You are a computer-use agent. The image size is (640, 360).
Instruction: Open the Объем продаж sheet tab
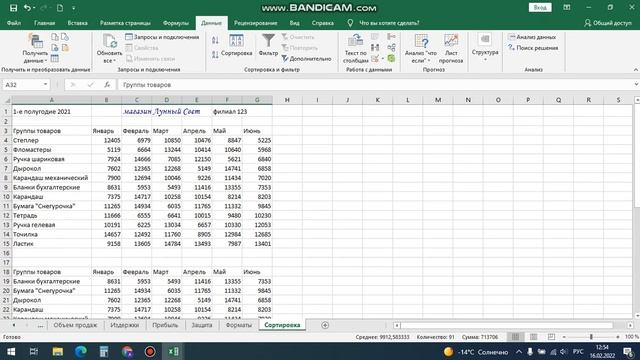click(x=76, y=325)
